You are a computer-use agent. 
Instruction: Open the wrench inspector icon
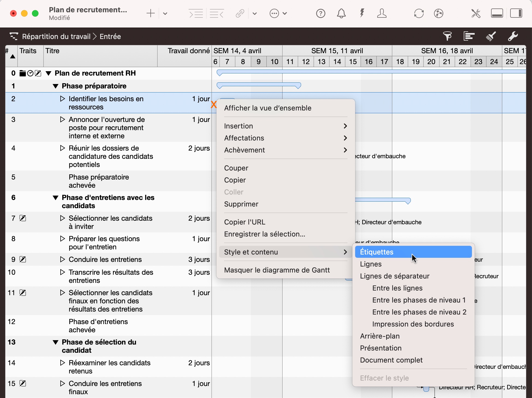(513, 36)
